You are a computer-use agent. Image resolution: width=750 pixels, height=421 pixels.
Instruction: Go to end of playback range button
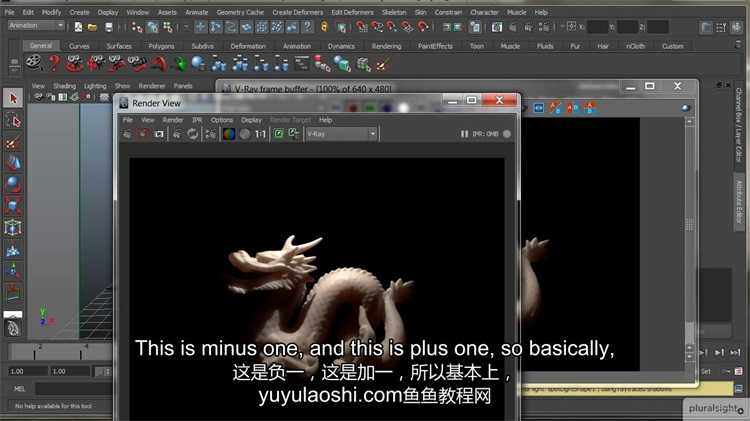pos(735,353)
